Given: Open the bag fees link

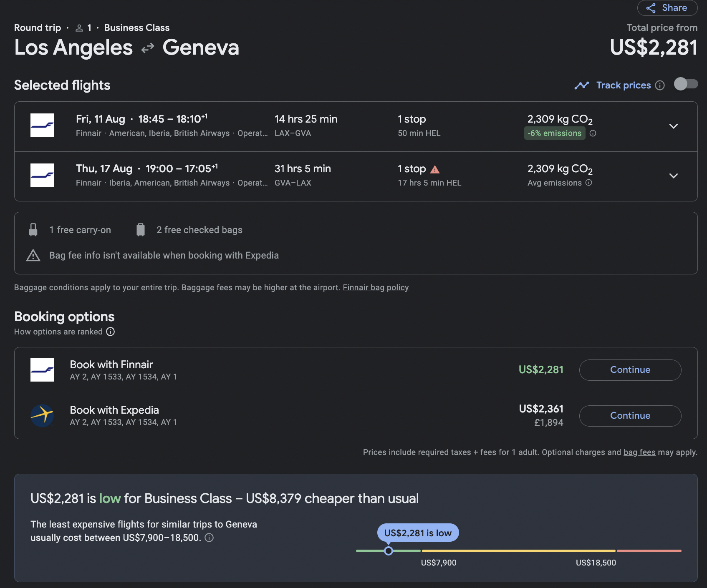Looking at the screenshot, I should tap(639, 452).
